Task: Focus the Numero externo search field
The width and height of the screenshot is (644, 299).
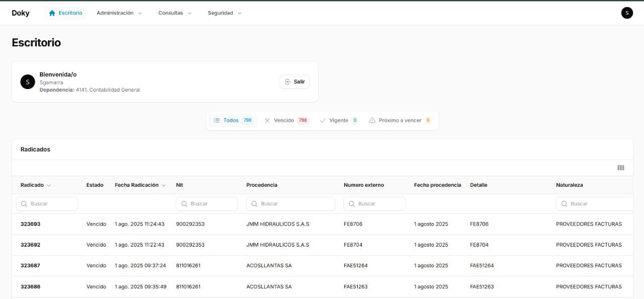Action: pyautogui.click(x=374, y=204)
